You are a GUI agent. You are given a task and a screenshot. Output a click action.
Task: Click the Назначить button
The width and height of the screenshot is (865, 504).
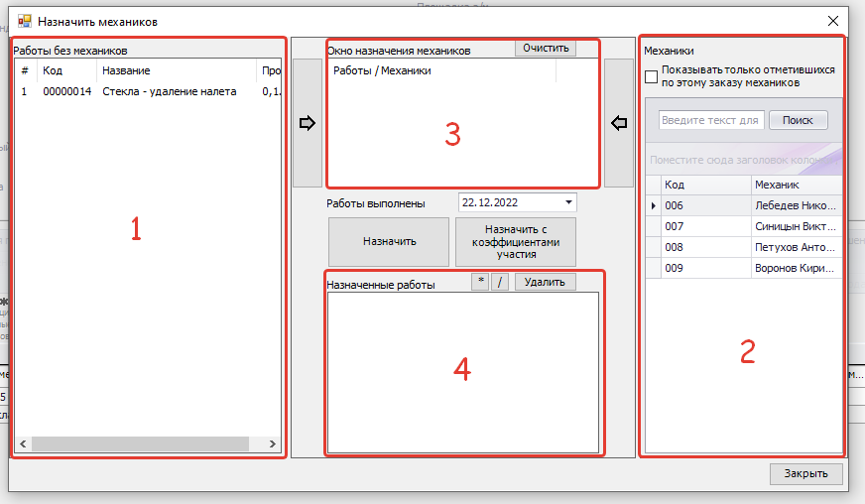tap(389, 241)
